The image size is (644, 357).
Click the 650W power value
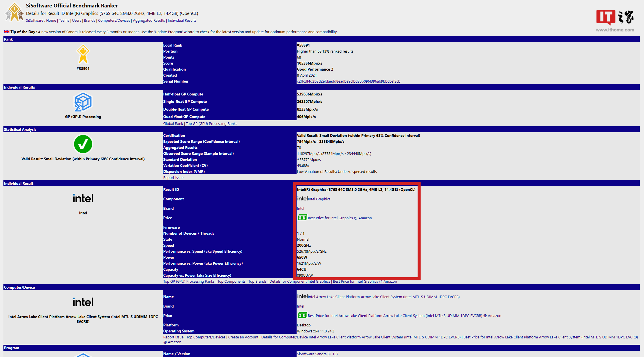302,258
